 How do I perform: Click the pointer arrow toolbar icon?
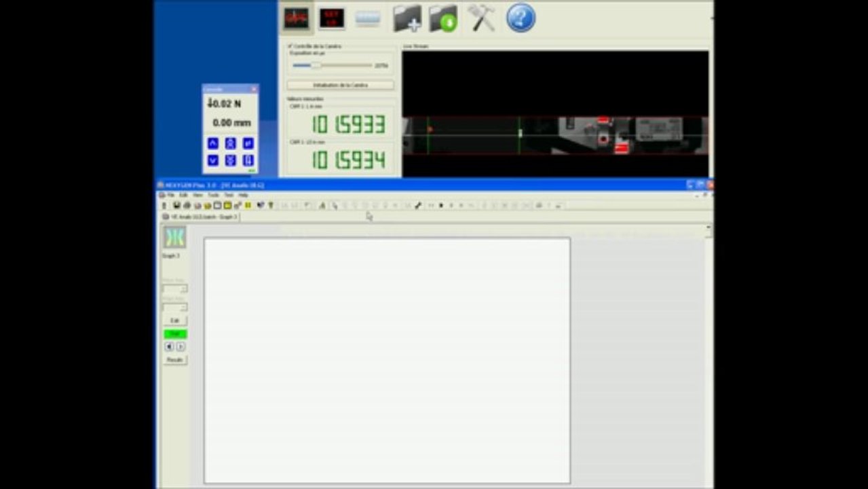click(x=334, y=205)
